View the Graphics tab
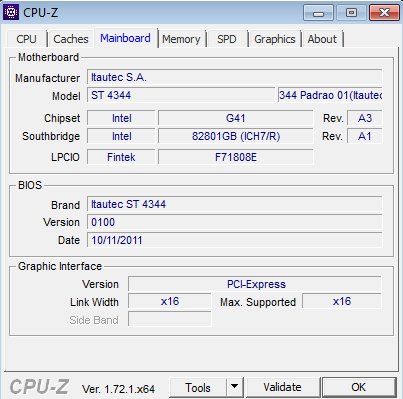 click(275, 39)
